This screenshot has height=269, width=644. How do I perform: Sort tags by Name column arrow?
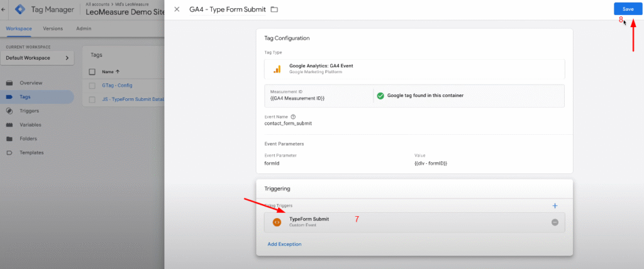click(x=118, y=72)
